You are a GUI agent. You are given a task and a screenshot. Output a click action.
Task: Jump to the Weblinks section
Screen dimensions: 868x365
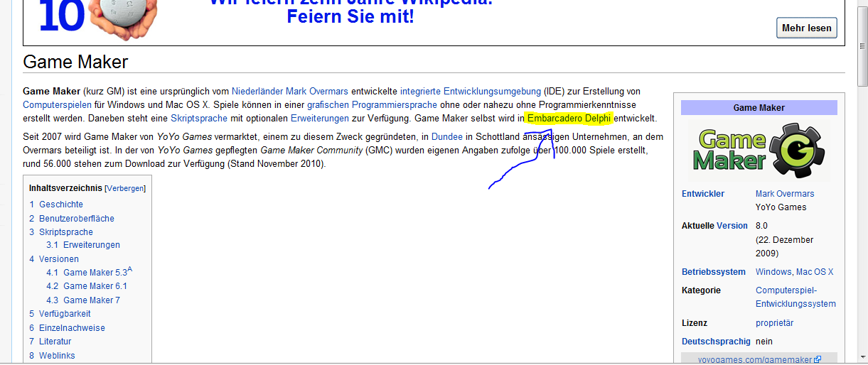pos(57,356)
